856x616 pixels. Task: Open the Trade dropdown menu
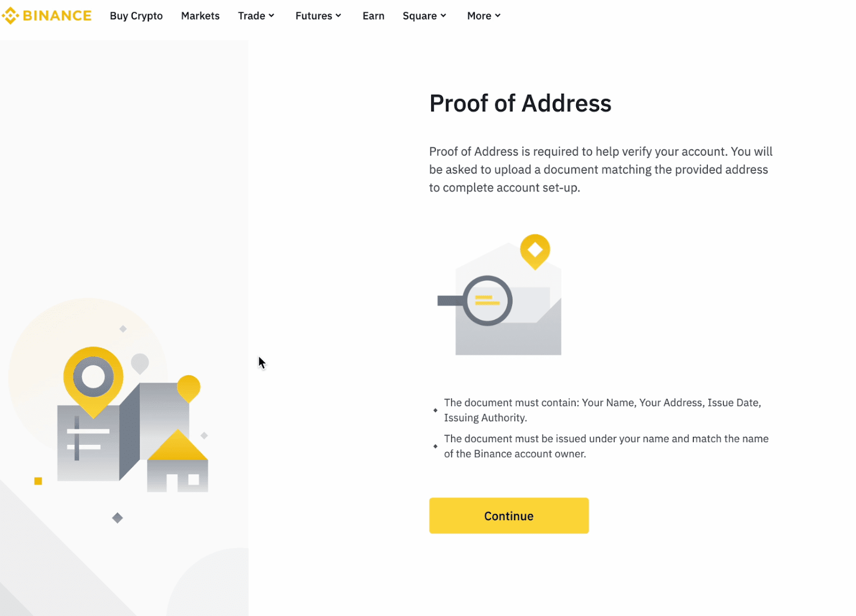click(x=256, y=16)
